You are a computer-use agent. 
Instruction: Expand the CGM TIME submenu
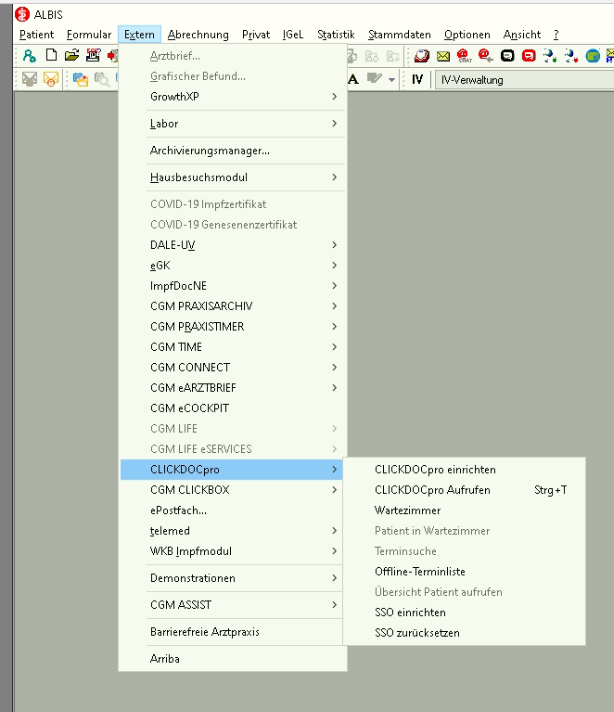click(x=233, y=347)
